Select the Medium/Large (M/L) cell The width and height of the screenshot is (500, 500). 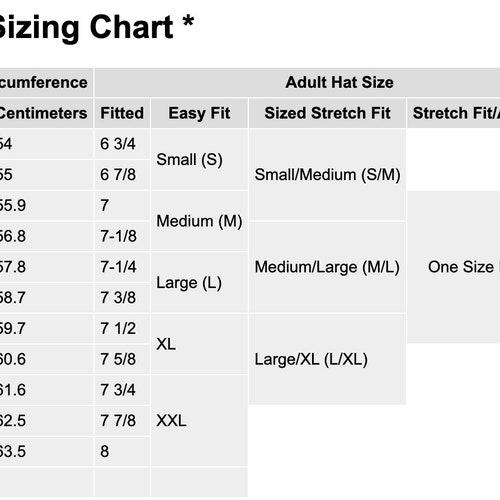click(x=327, y=267)
